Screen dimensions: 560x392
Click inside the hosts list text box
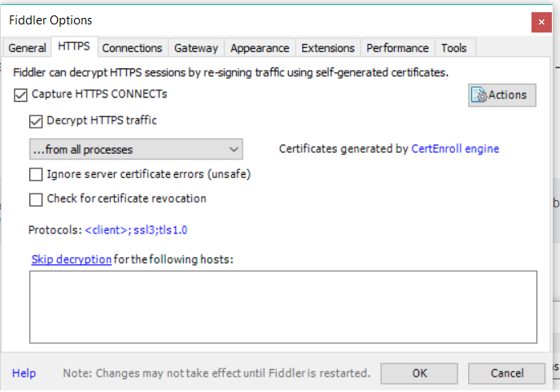tap(282, 307)
